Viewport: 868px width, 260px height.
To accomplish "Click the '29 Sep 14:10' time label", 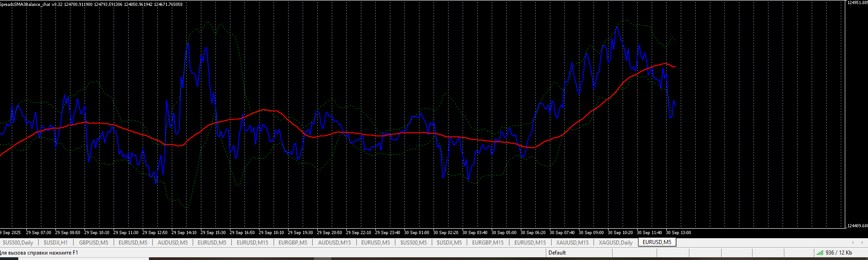I will click(x=184, y=233).
